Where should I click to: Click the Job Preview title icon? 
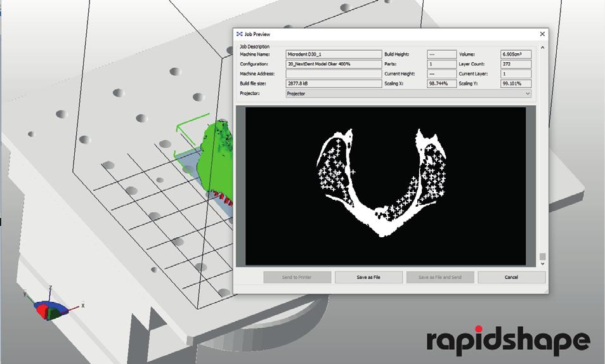click(x=240, y=34)
